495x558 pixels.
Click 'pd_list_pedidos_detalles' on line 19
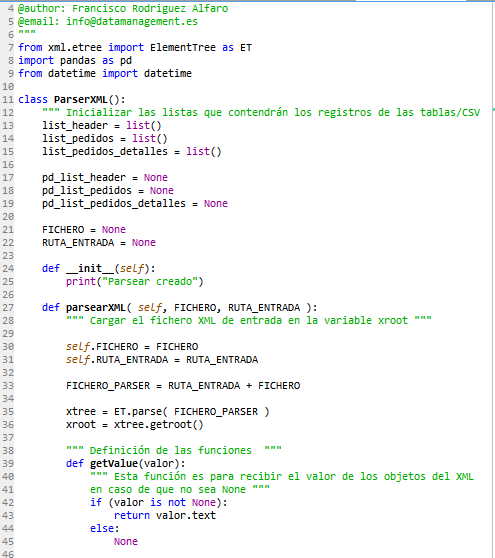(114, 204)
